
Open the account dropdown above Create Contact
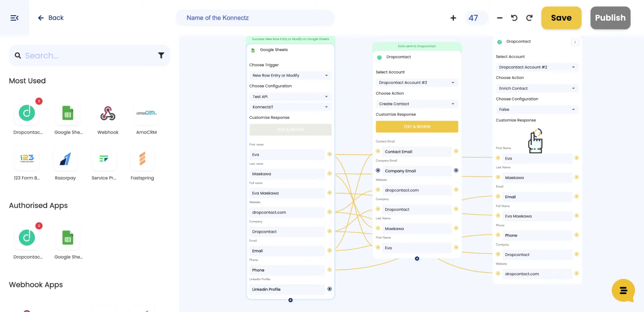click(x=417, y=82)
